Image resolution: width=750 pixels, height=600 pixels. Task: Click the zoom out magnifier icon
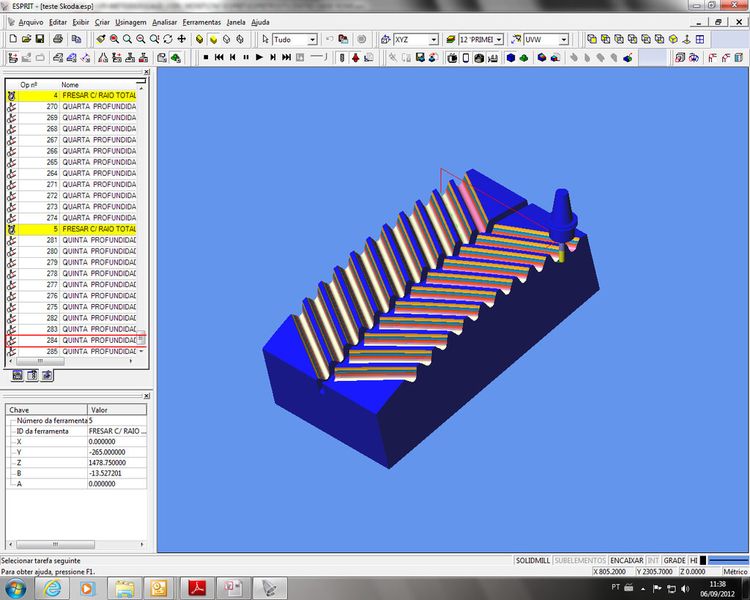141,39
